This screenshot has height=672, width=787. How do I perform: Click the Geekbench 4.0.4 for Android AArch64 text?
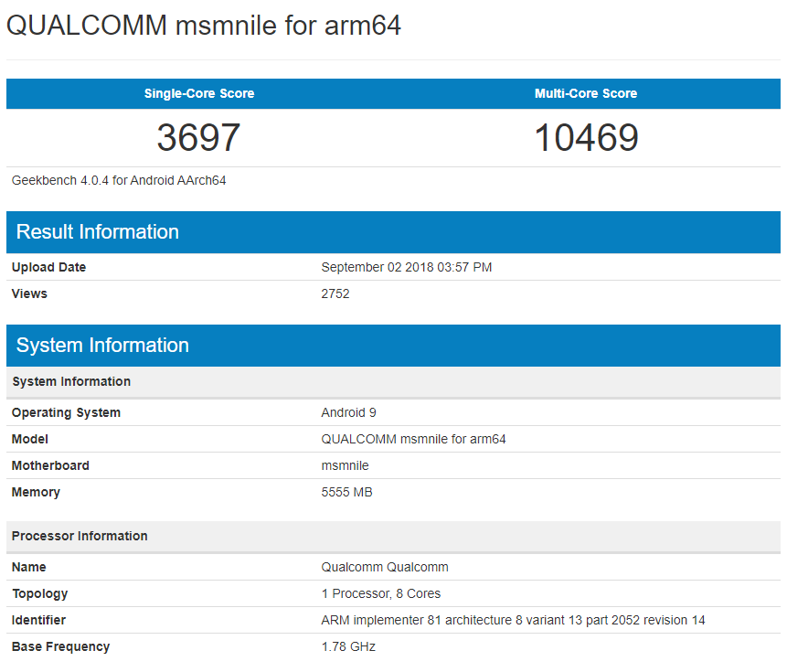click(119, 180)
